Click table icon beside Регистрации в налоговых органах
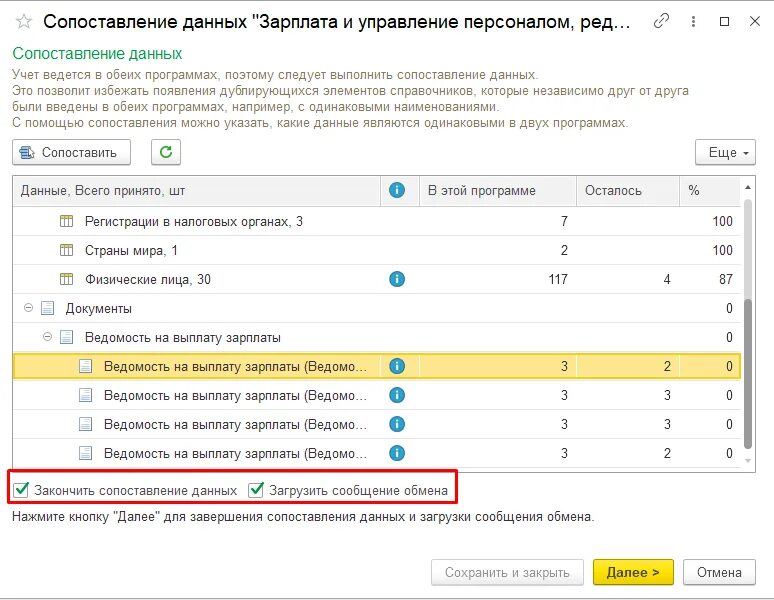 (66, 221)
